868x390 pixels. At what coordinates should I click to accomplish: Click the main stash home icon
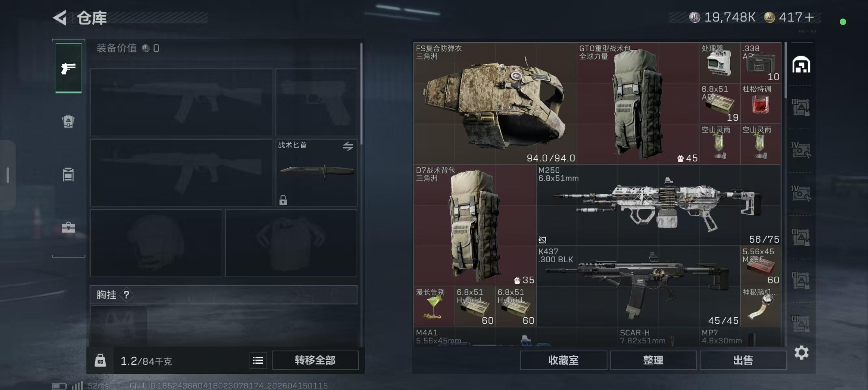(801, 65)
